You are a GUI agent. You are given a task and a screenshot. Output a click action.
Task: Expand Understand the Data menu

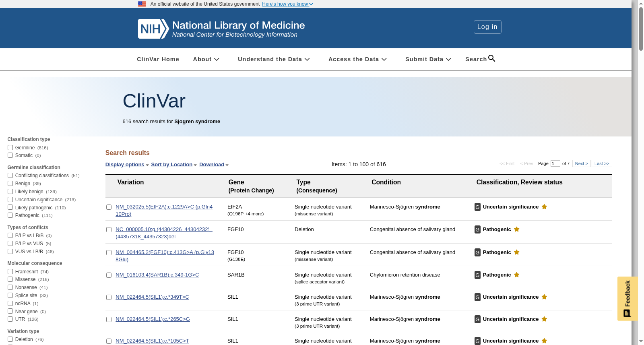[x=274, y=59]
